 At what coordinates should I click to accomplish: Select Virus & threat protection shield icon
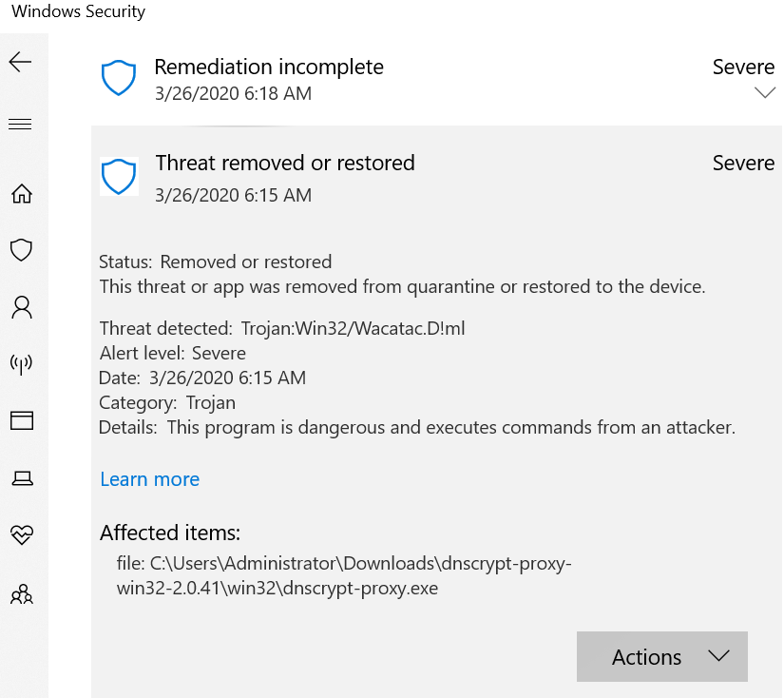coord(23,250)
